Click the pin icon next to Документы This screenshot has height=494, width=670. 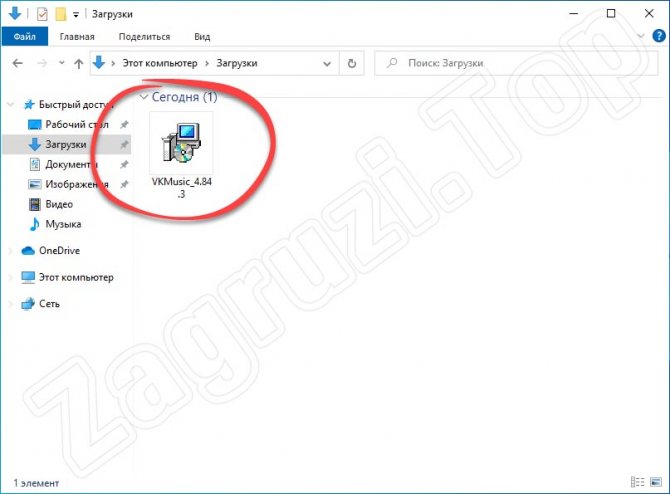pos(124,165)
